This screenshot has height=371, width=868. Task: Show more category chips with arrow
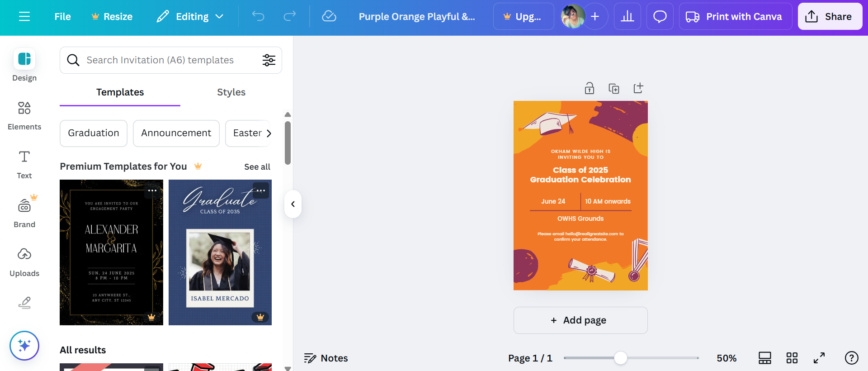269,133
